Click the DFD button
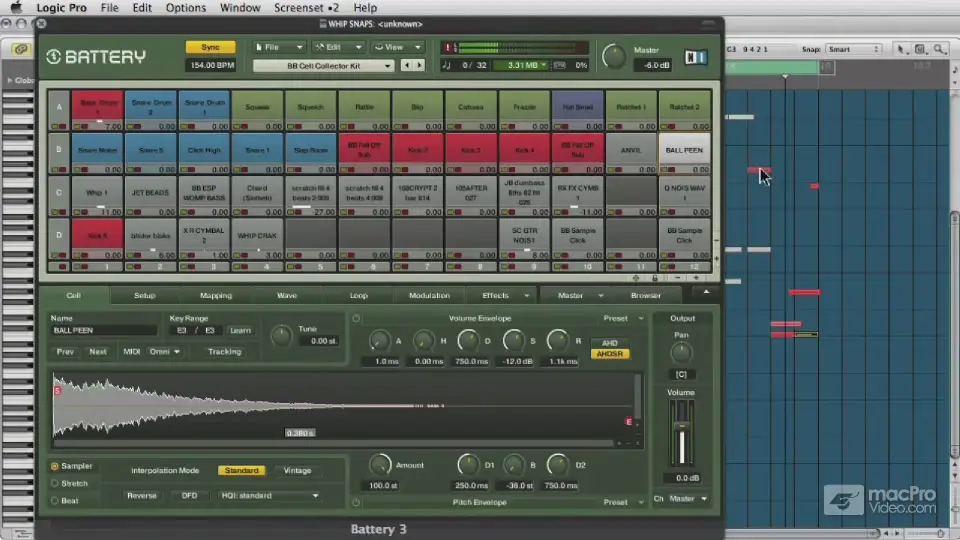The width and height of the screenshot is (960, 540). pyautogui.click(x=189, y=496)
